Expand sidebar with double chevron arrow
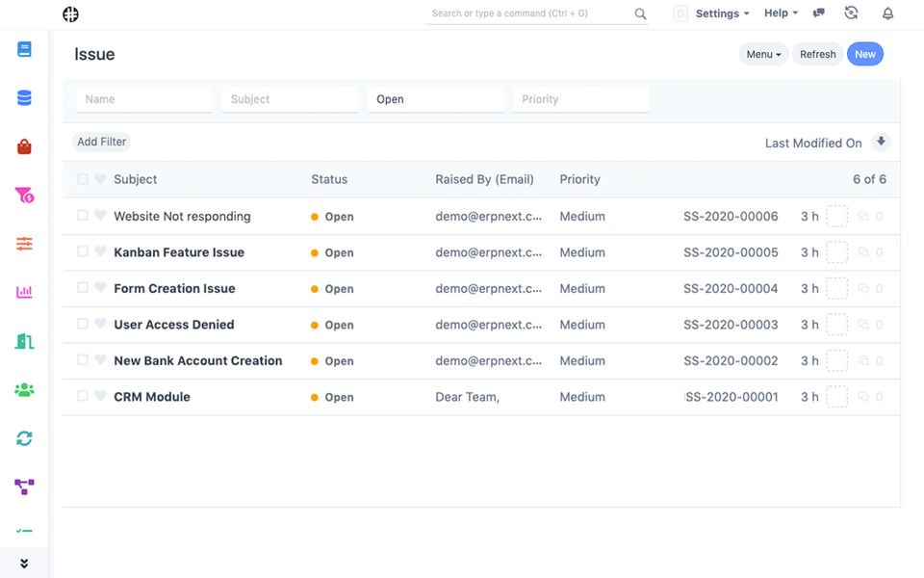This screenshot has height=578, width=924. pos(24,564)
